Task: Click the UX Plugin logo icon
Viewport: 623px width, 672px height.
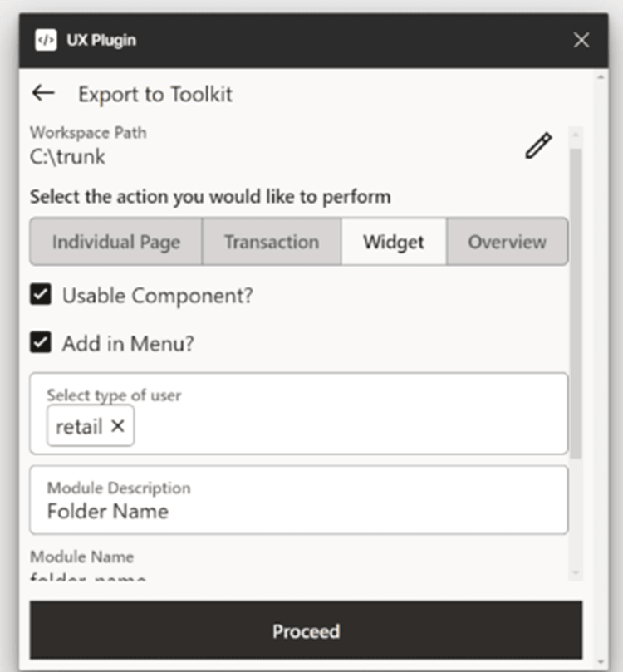Action: tap(46, 40)
